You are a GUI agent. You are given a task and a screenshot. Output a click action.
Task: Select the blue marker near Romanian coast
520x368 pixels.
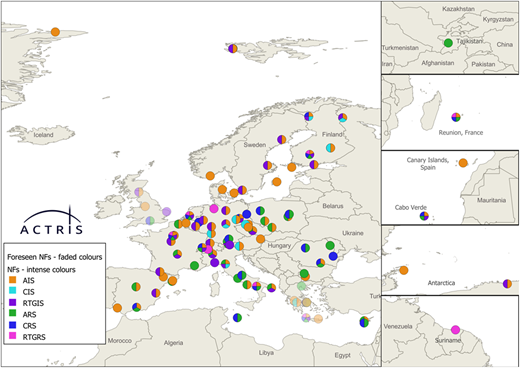[333, 256]
